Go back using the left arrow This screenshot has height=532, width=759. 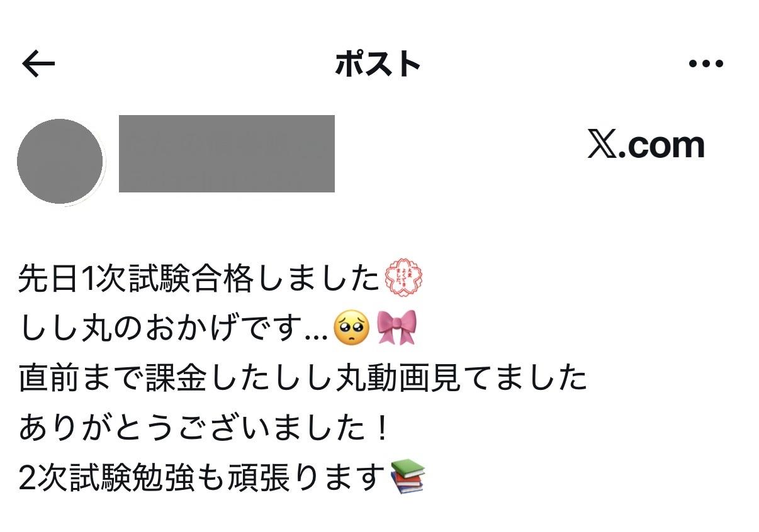[38, 64]
